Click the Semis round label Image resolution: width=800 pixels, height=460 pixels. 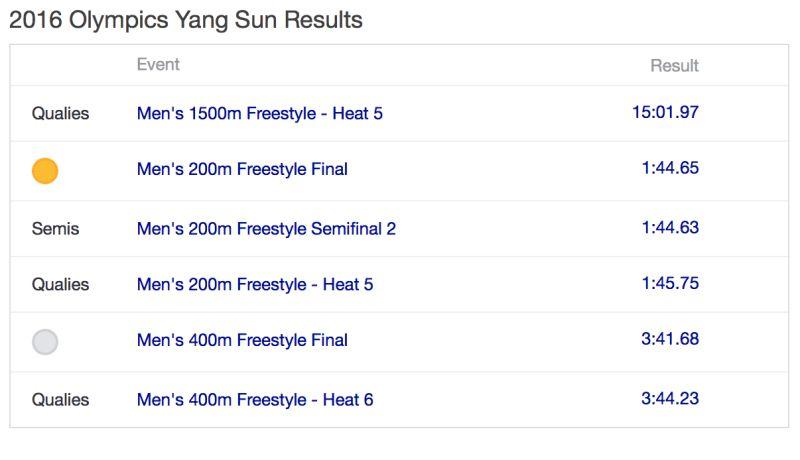55,229
